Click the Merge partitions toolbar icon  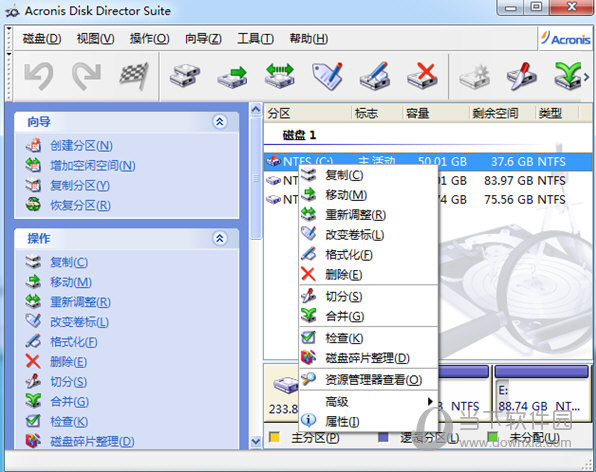(568, 76)
